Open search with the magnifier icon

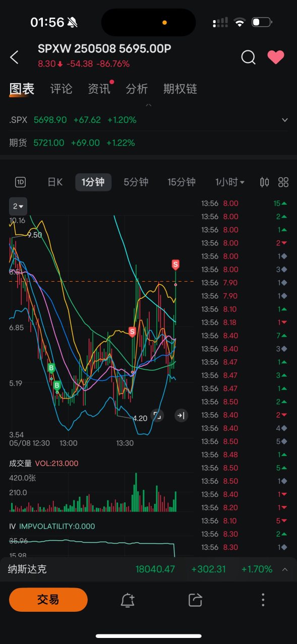(x=248, y=57)
